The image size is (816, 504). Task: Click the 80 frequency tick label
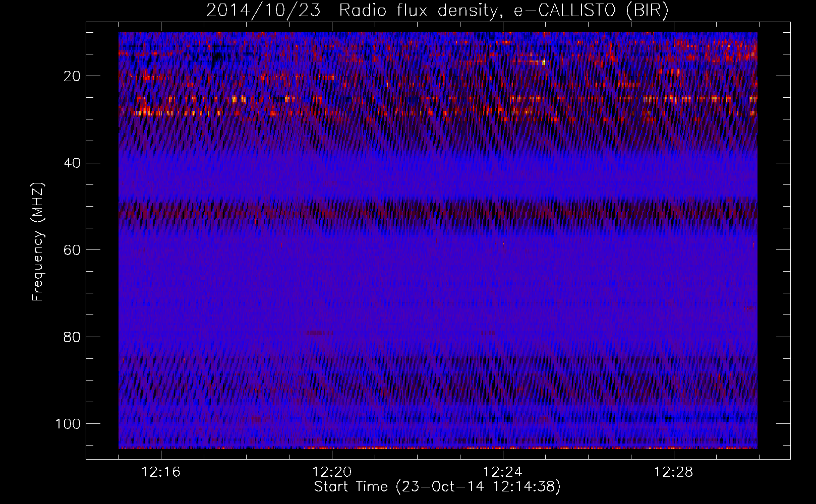(73, 337)
